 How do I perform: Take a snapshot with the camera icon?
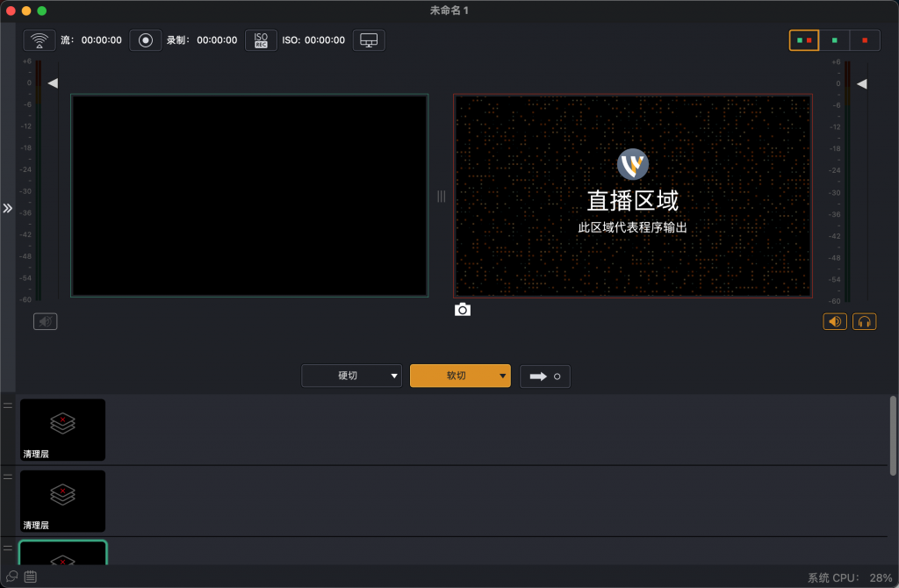(463, 309)
